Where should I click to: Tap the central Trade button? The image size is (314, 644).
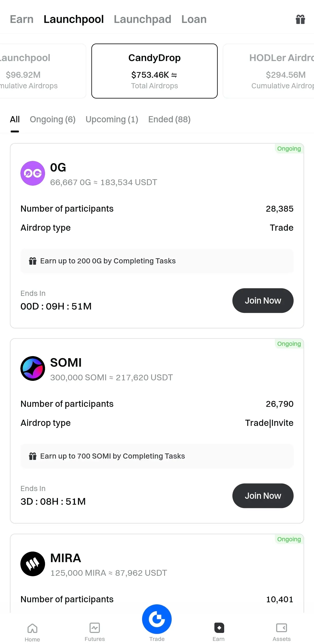[157, 619]
